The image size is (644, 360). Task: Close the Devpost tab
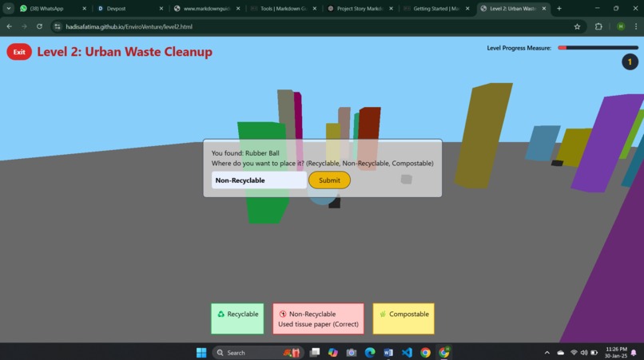161,8
